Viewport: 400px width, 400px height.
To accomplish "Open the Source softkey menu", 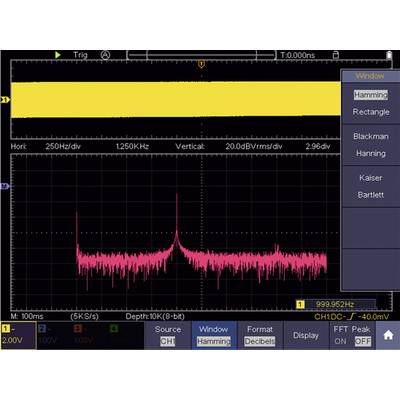I will click(x=168, y=335).
